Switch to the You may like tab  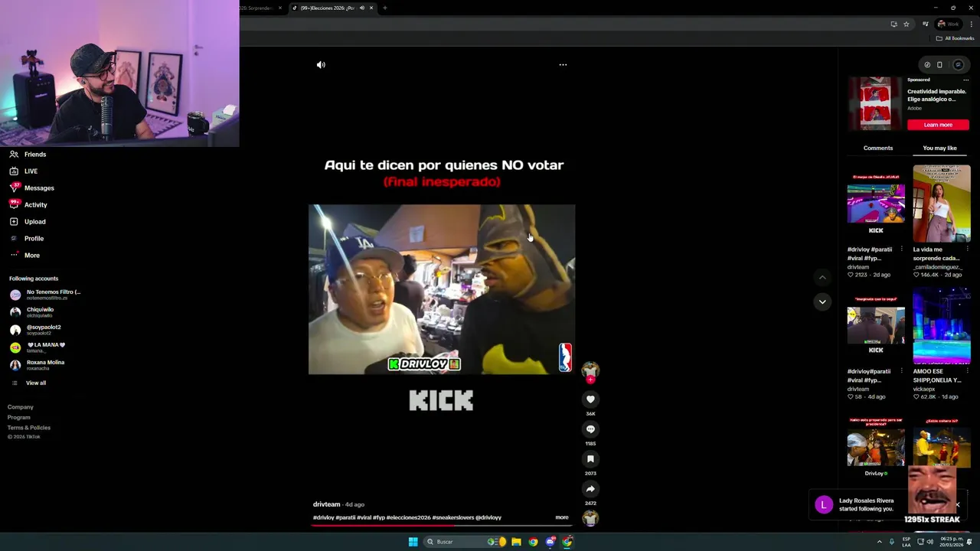[x=939, y=148]
